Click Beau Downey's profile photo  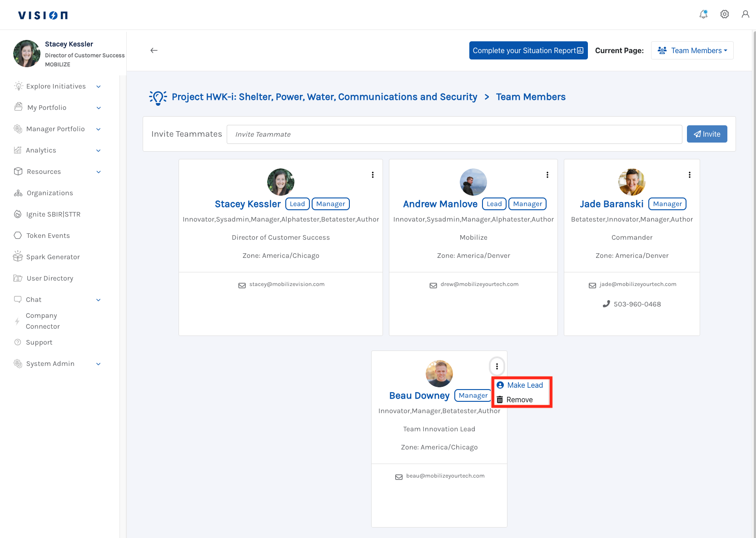439,374
